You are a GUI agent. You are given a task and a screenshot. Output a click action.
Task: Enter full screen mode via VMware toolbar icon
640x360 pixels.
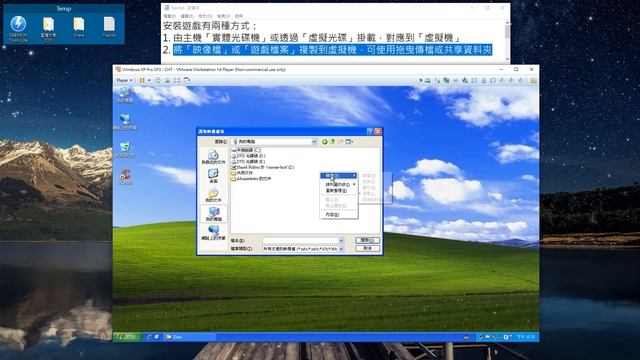click(177, 80)
